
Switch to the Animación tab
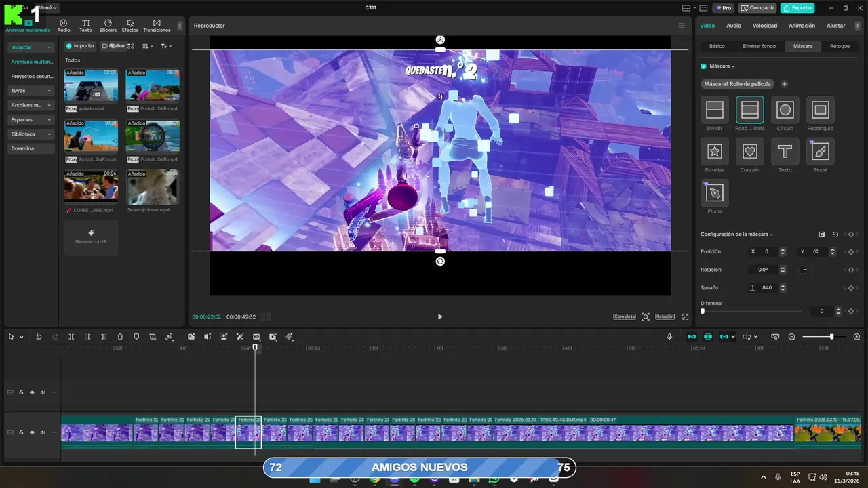pyautogui.click(x=802, y=26)
